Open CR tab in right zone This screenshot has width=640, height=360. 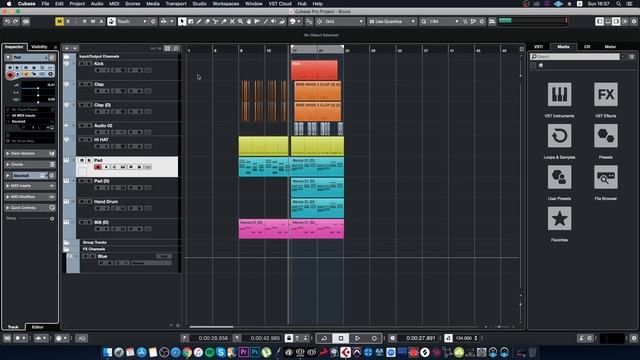[587, 47]
